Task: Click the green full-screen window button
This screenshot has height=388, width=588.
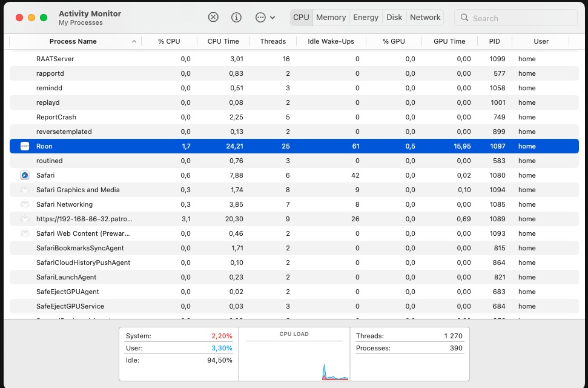Action: [44, 17]
